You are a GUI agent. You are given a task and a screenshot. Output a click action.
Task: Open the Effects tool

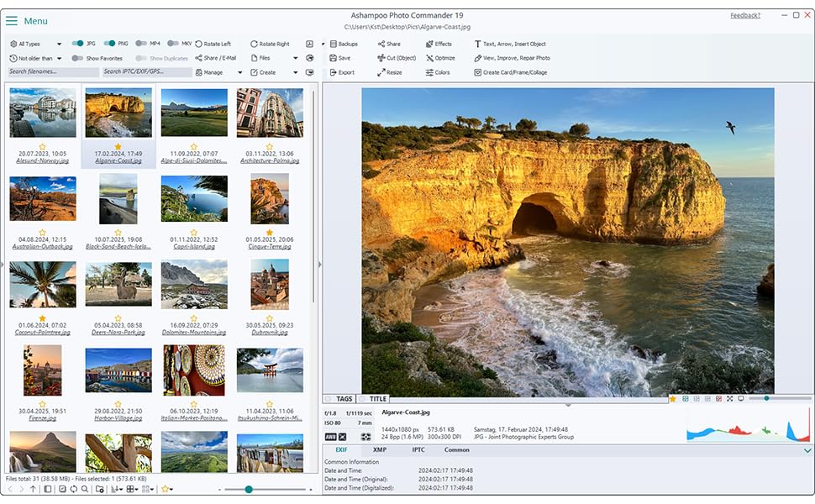click(430, 44)
